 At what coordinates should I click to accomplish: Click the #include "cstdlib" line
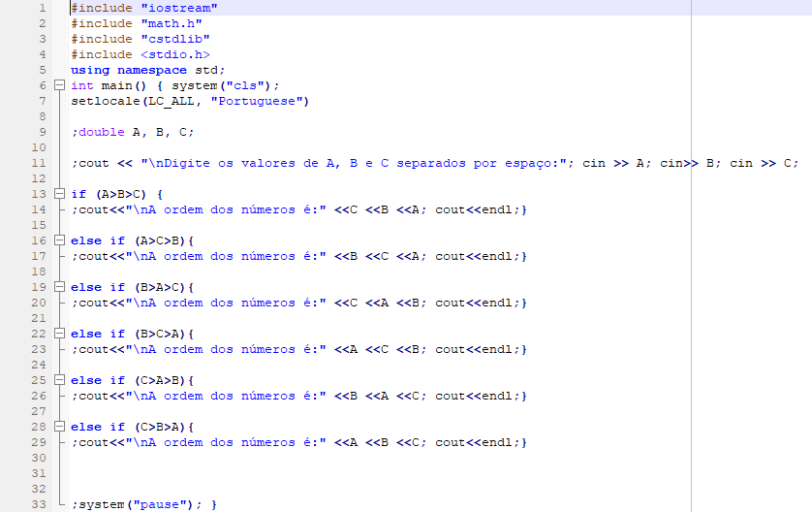[141, 39]
